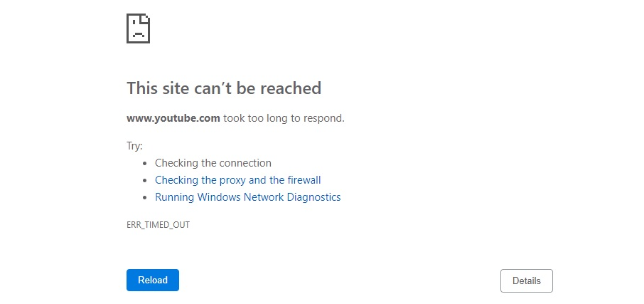644x304 pixels.
Task: Click the bullet before Checking the connection
Action: (144, 163)
